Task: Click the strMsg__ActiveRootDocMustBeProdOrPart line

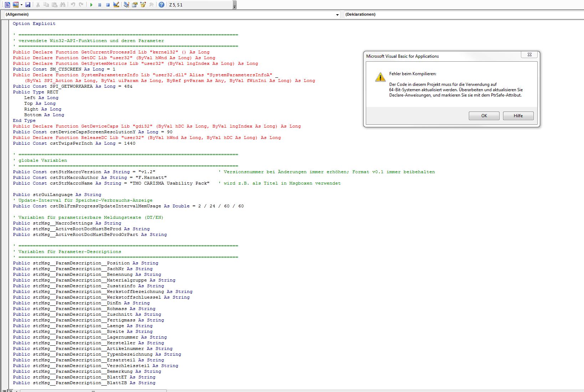Action: tap(90, 234)
